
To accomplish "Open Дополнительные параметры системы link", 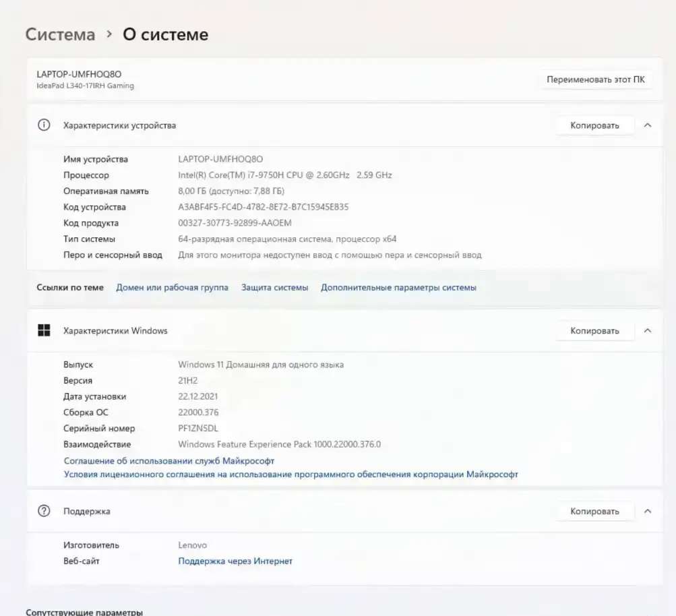I will point(398,288).
